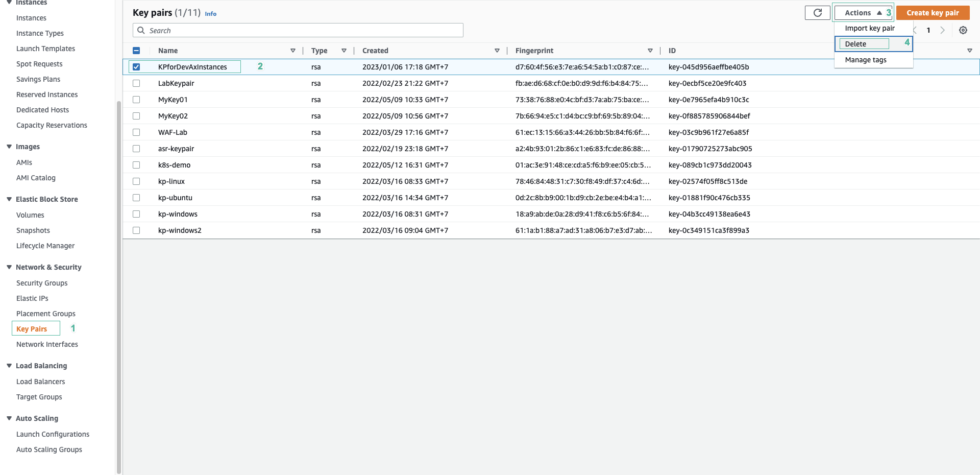Open AMI Catalog page

point(36,178)
